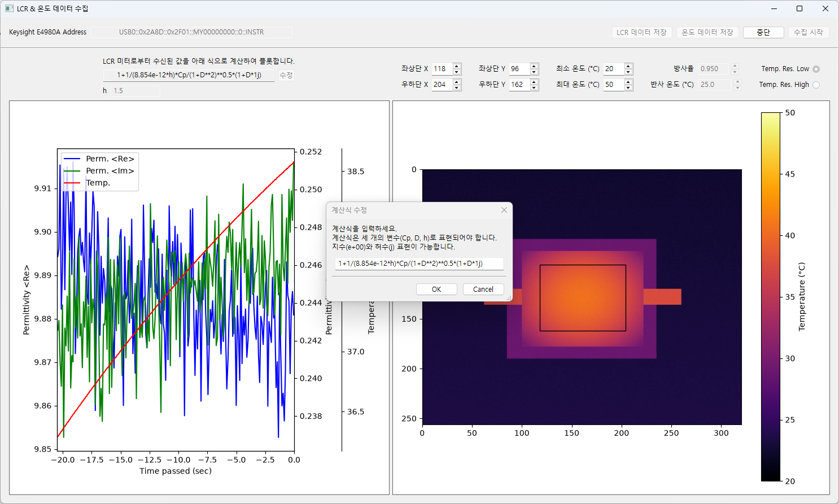Click the 온도 데이터 저장 button
The width and height of the screenshot is (839, 504).
coord(707,32)
